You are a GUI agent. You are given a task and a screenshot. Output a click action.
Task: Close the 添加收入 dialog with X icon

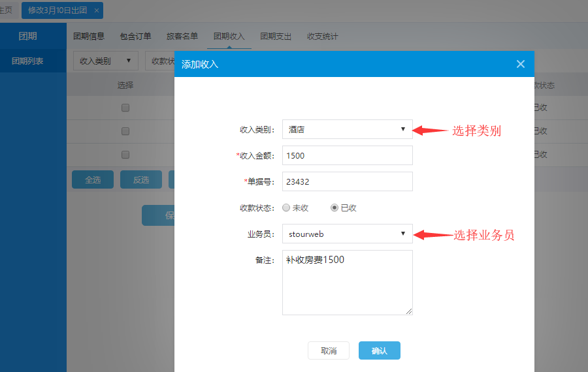[520, 64]
